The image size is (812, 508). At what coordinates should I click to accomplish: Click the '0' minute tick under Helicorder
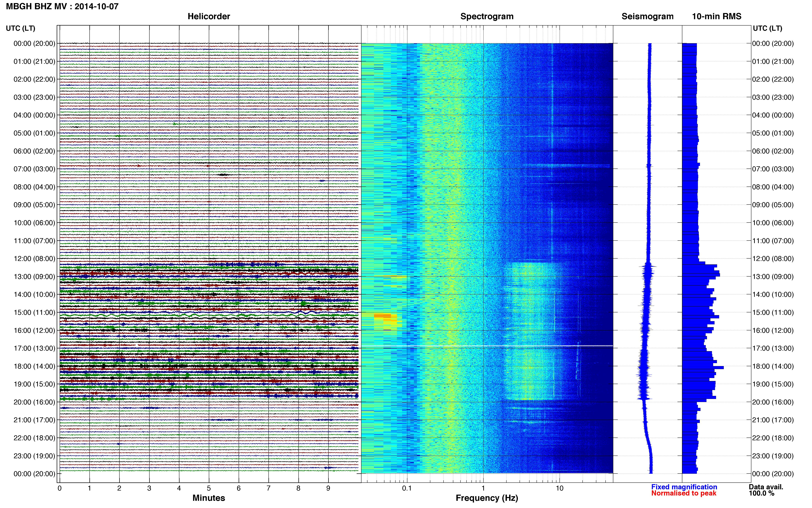60,488
